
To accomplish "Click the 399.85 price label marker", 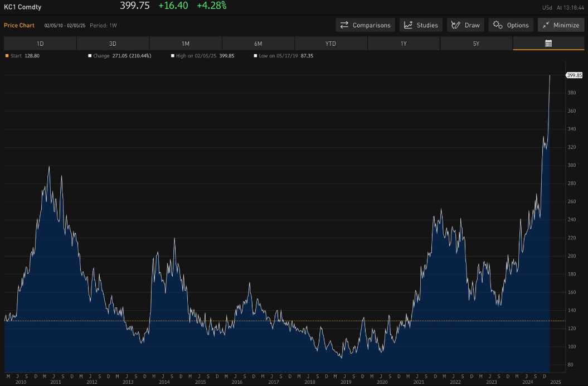I will pyautogui.click(x=574, y=75).
